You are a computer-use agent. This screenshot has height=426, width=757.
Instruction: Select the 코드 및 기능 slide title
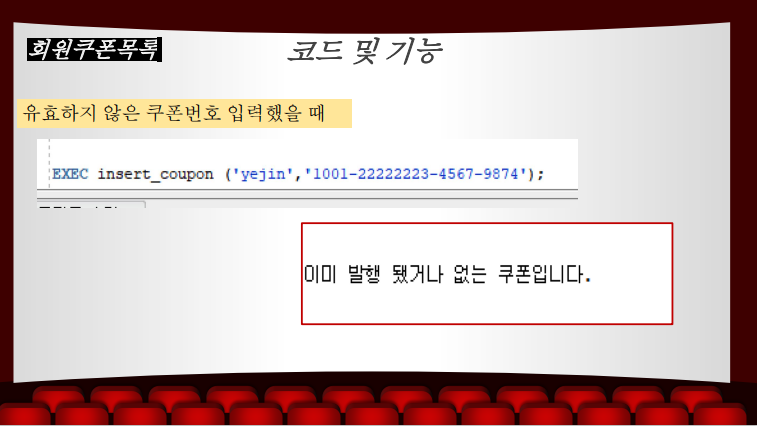(x=365, y=51)
